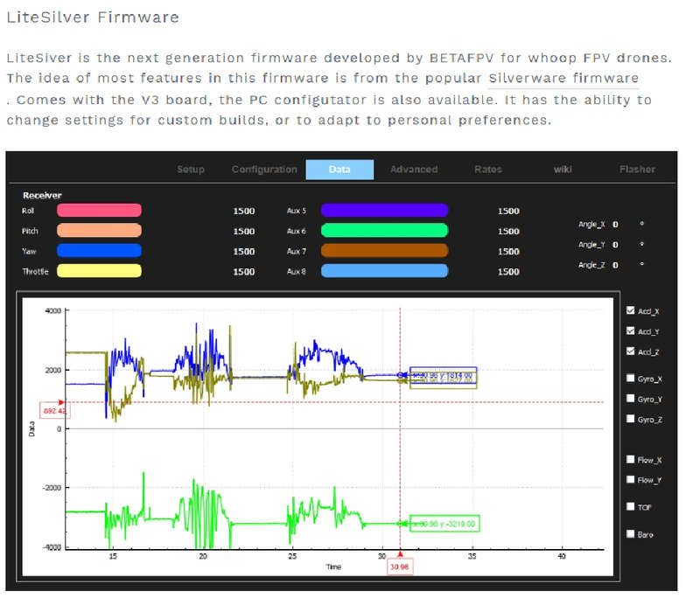Viewport: 700px width, 598px height.
Task: Click the LiteSilver Firmware heading
Action: pos(93,17)
